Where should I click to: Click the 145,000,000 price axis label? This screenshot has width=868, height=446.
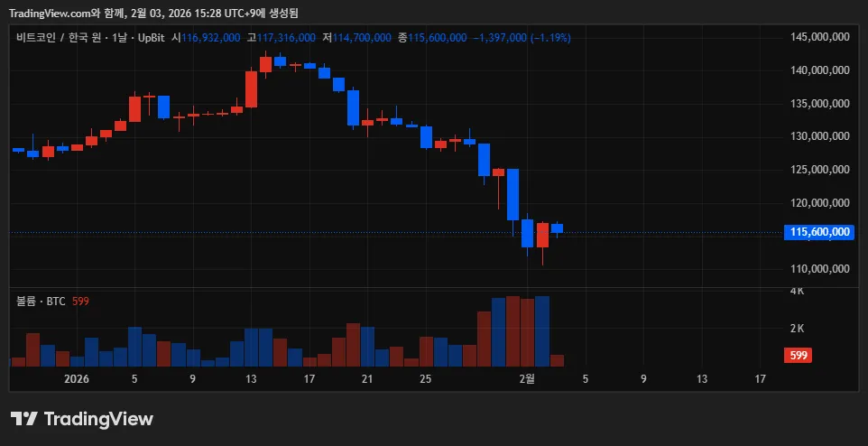(819, 38)
